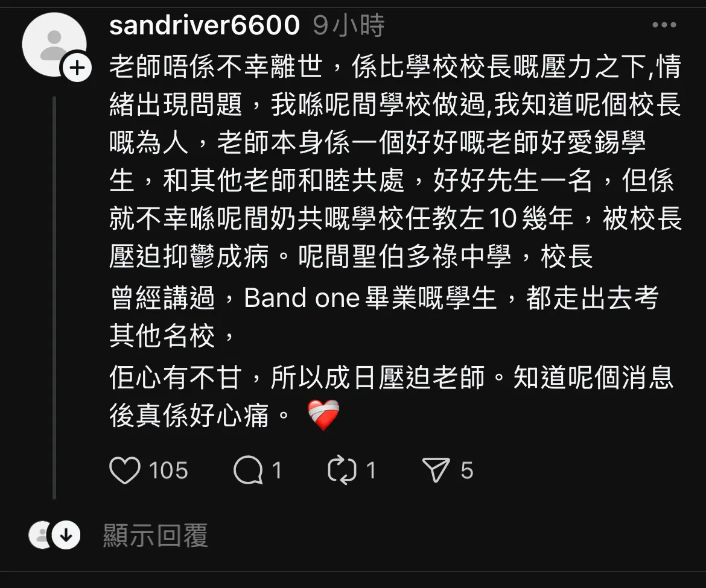Screen dimensions: 706x588
Task: Tap the repost count of 1
Action: pos(371,470)
